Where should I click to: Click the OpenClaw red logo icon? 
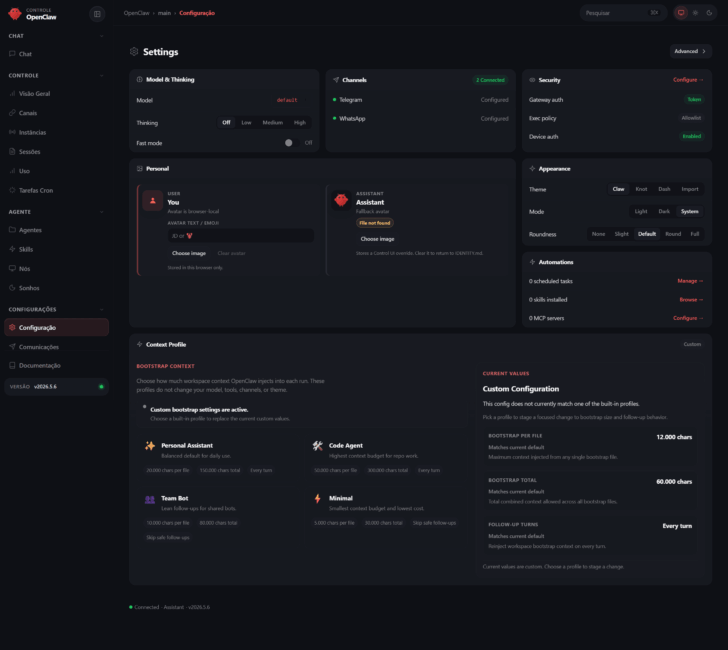click(x=15, y=14)
